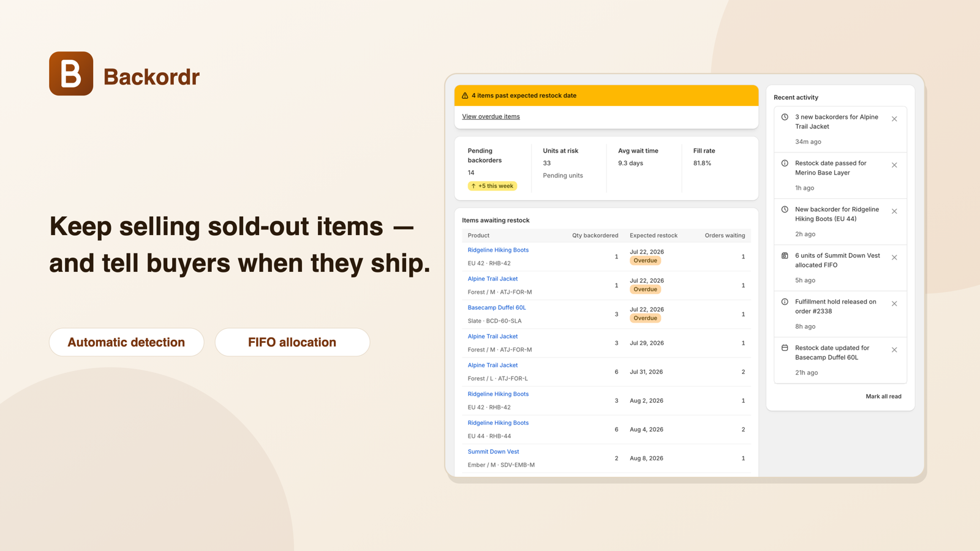Dismiss the Summit Down Vest FIFO notification
The height and width of the screenshot is (551, 980).
pos(894,258)
